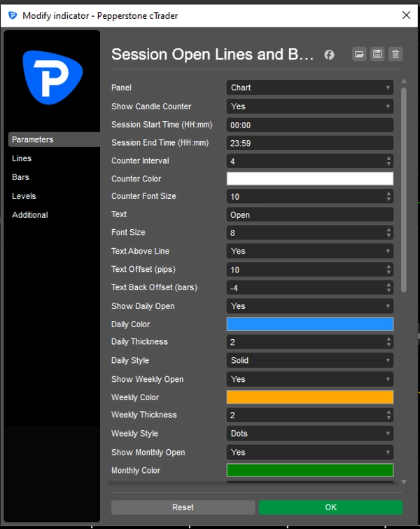Delete with the trash can icon
Screen dimensions: 420x529
(395, 54)
